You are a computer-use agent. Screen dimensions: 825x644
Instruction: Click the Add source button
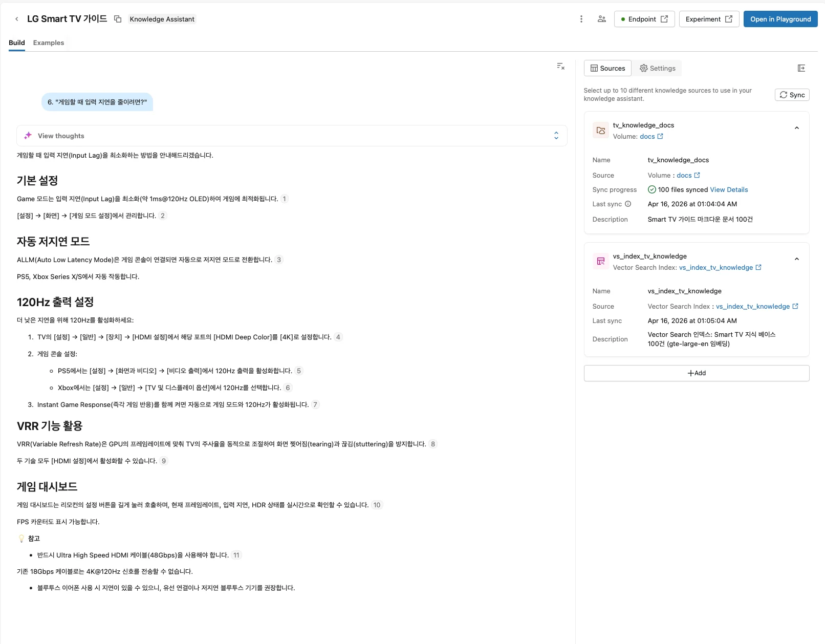coord(697,373)
